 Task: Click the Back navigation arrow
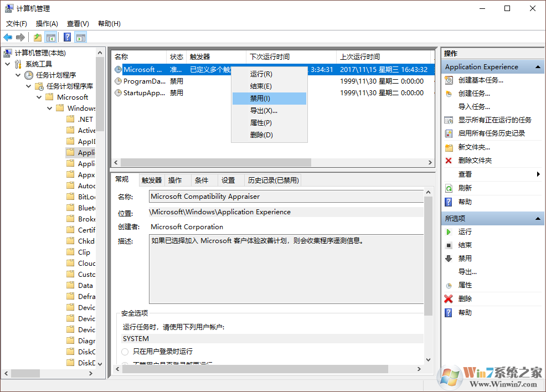tap(8, 37)
